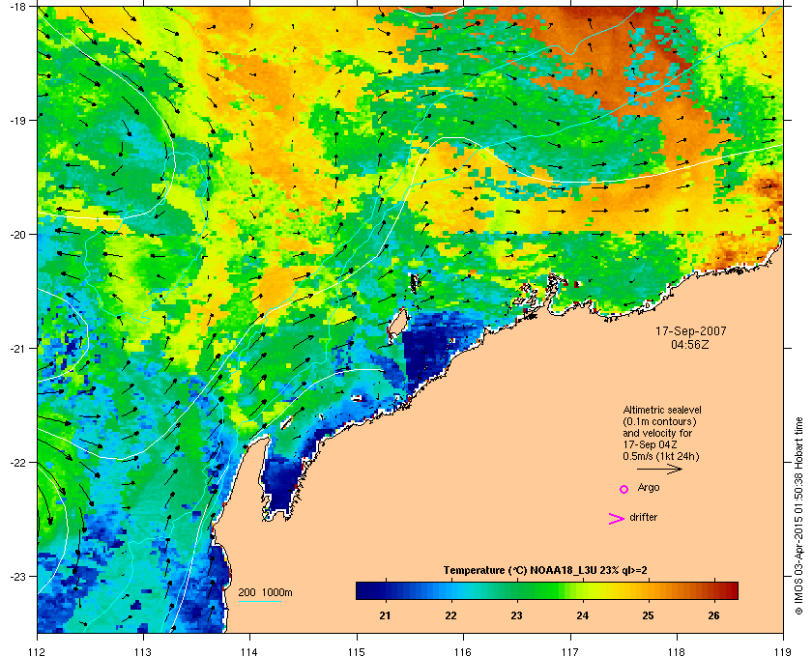The width and height of the screenshot is (812, 657).
Task: Click the "17-Sep 04Z" legend line
Action: pos(650,444)
